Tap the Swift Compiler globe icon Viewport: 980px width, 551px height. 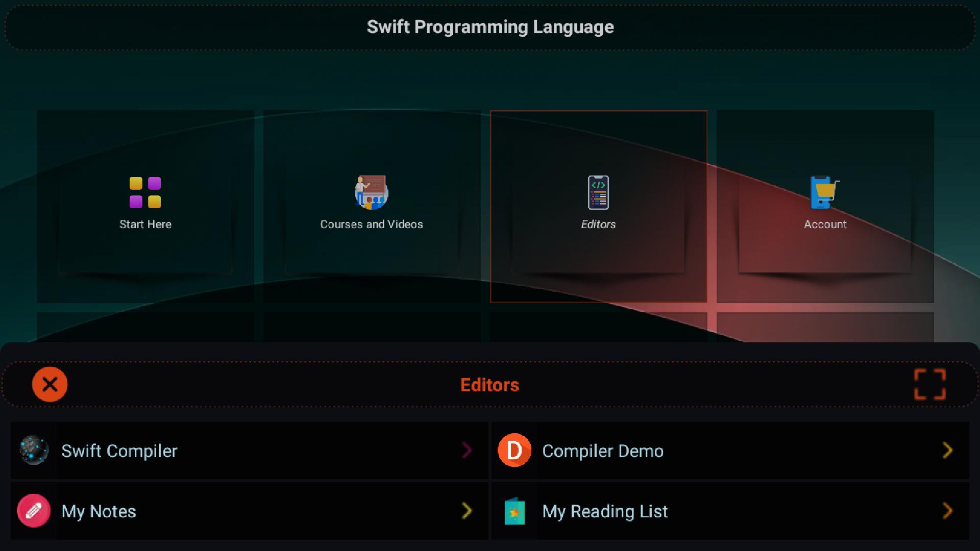click(x=34, y=450)
